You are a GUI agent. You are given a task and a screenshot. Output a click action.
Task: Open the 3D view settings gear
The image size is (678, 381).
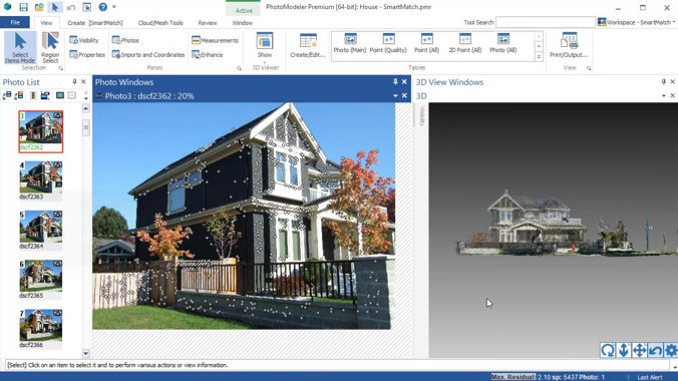(x=671, y=350)
